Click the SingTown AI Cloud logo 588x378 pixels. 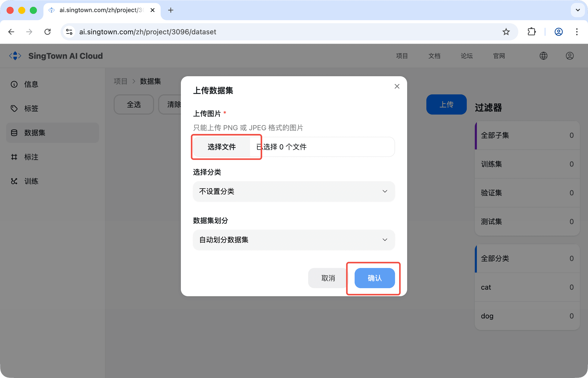click(x=15, y=56)
